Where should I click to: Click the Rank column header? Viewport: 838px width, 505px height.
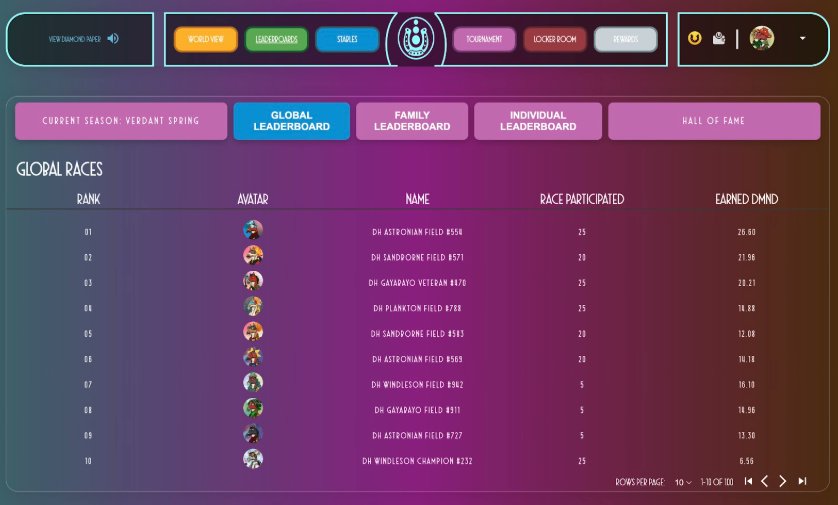[88, 199]
